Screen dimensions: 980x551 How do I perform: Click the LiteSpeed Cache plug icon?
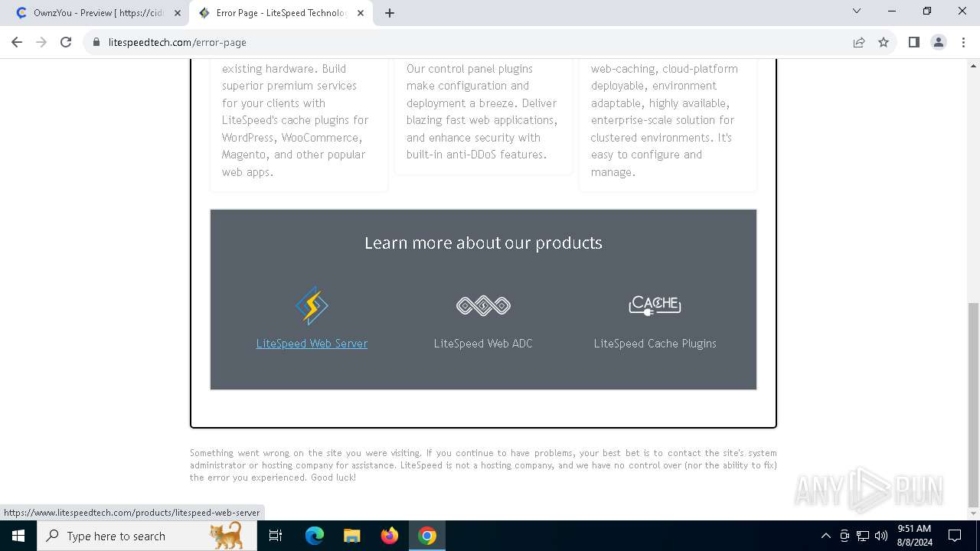655,305
